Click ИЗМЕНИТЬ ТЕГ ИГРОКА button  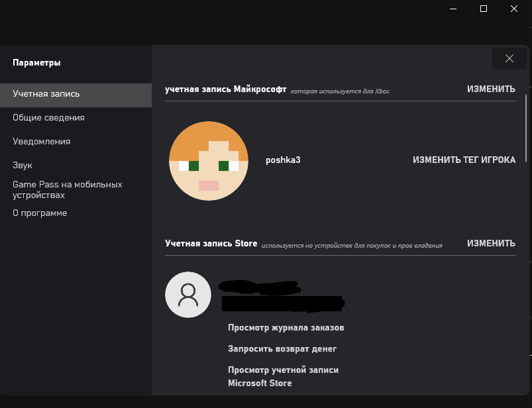point(464,160)
